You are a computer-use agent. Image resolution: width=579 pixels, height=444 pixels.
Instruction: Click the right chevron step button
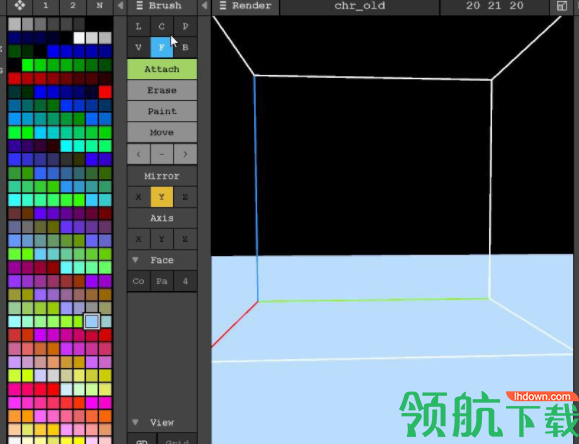[x=185, y=154]
